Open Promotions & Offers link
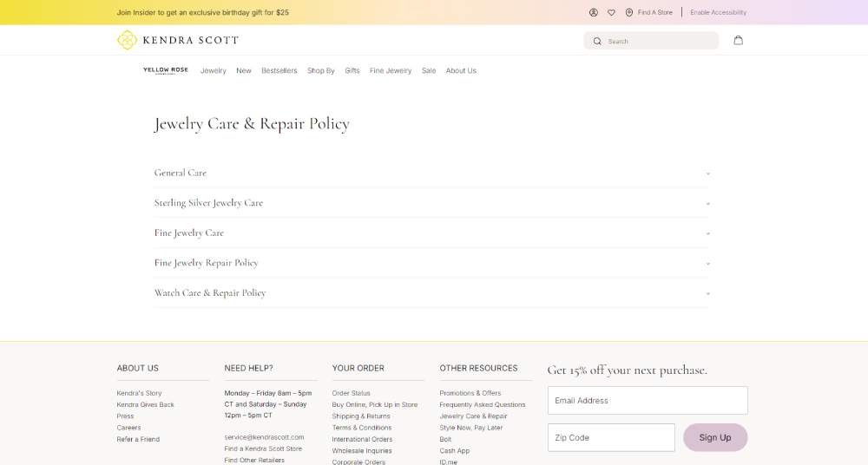 click(470, 393)
